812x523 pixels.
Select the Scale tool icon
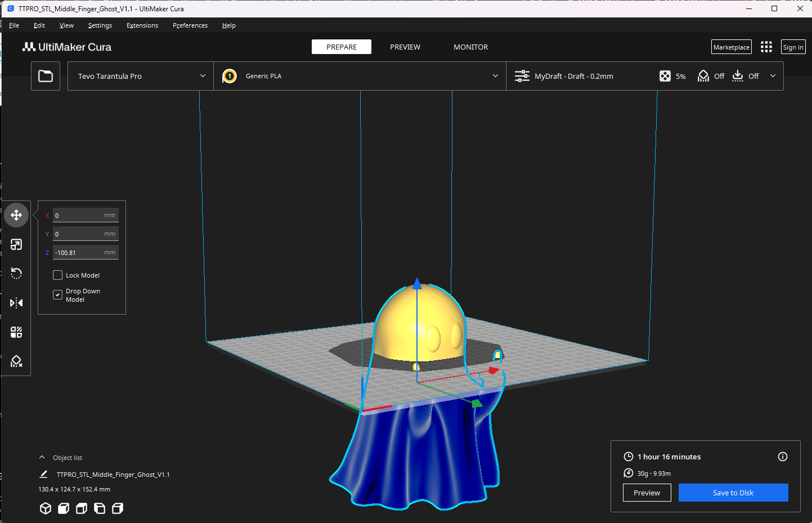[16, 244]
